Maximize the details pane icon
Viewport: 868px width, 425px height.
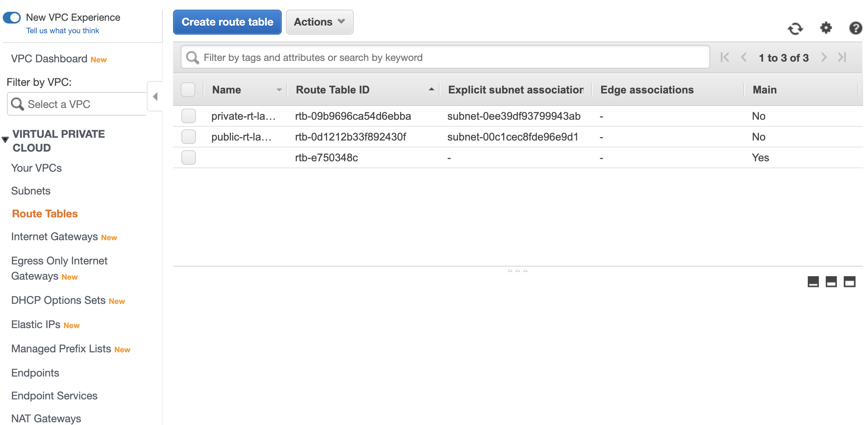tap(849, 282)
